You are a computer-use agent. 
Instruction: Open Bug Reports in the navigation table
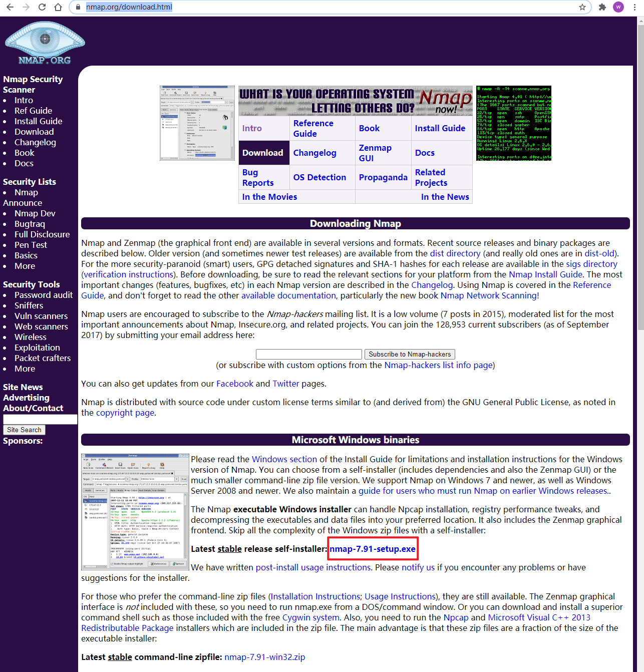coord(258,177)
